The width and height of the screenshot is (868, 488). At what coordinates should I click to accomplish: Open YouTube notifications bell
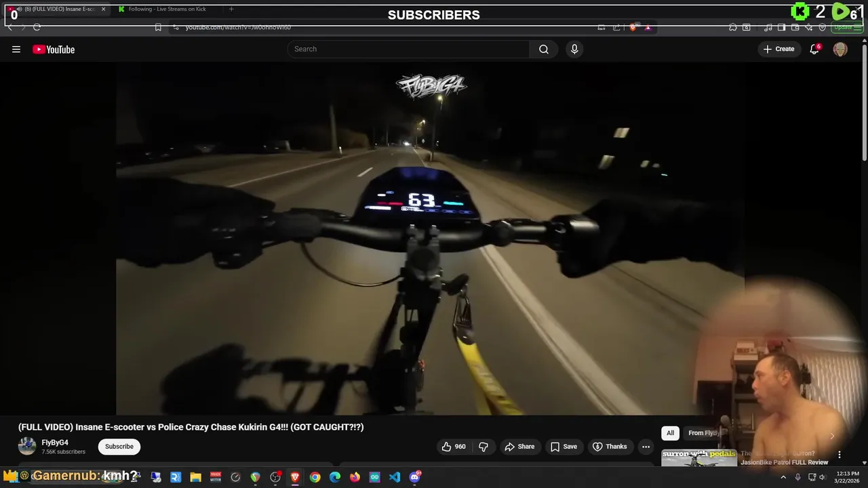coord(814,49)
